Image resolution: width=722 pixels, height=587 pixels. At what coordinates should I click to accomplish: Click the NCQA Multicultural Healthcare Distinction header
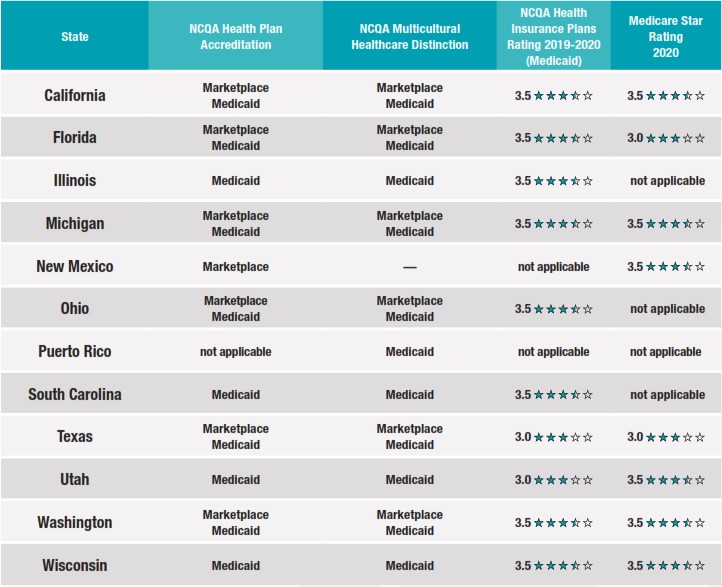[x=410, y=37]
